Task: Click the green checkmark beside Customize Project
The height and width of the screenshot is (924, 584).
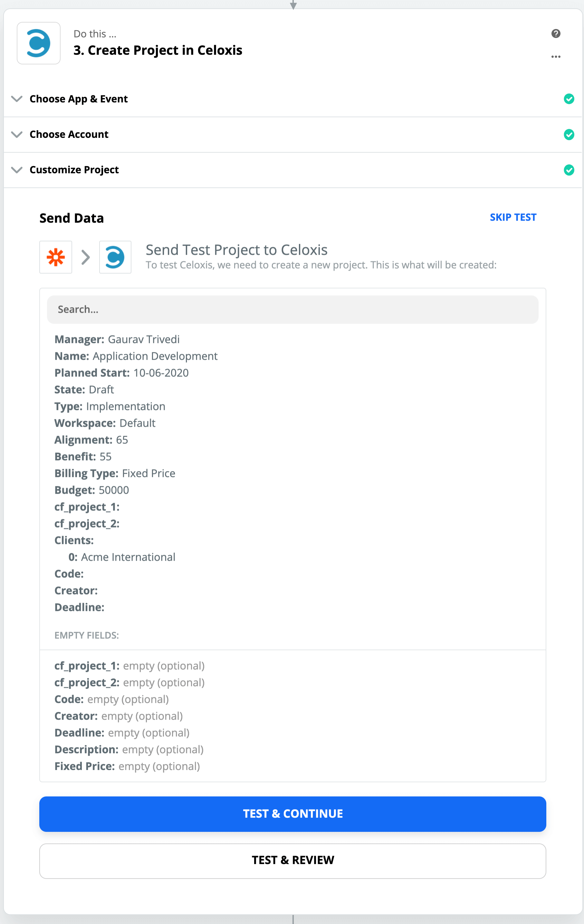Action: coord(569,170)
